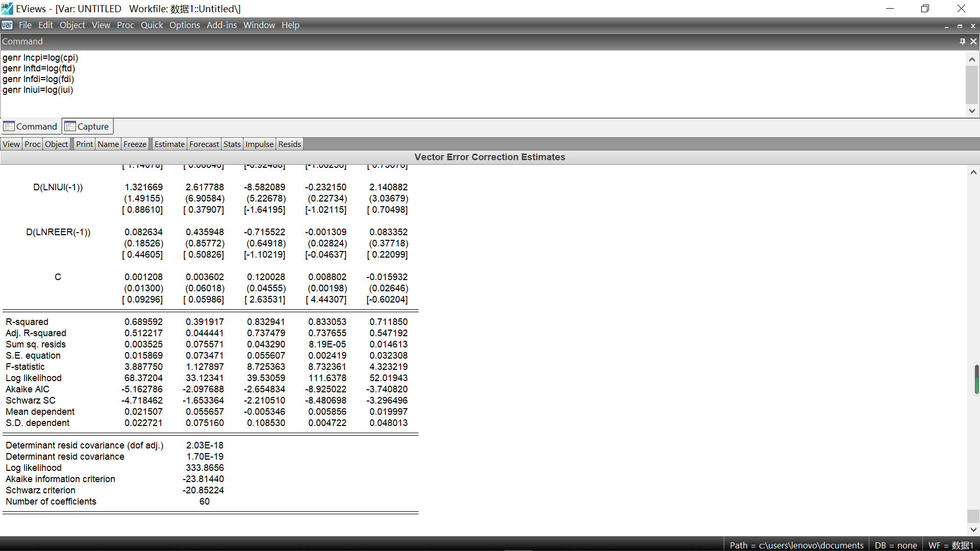The height and width of the screenshot is (551, 980).
Task: Click the Var object icon in menu bar
Action: click(x=7, y=25)
